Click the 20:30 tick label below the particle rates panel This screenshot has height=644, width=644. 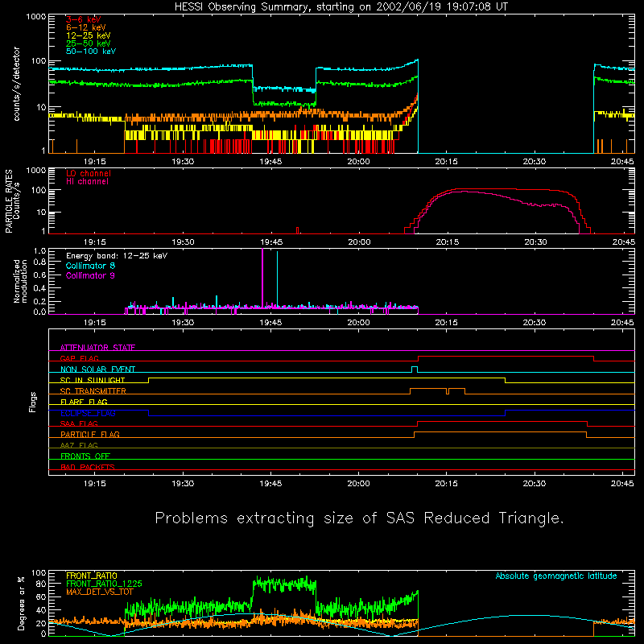[535, 242]
